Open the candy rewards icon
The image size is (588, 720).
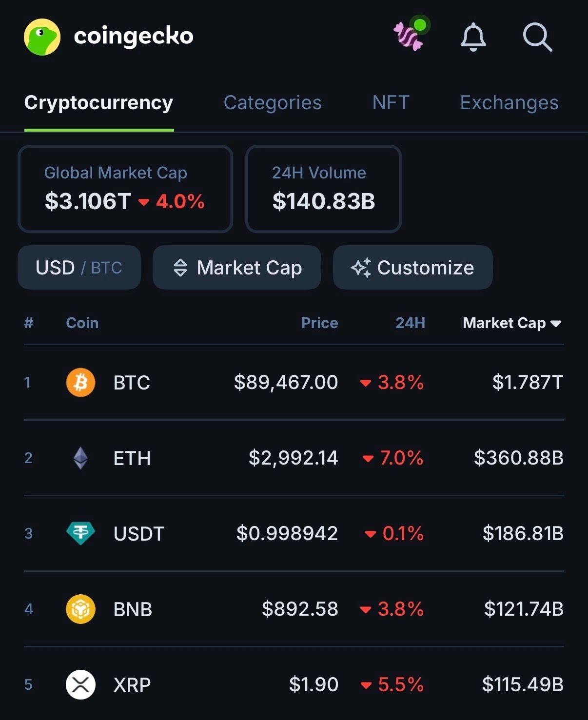click(409, 36)
